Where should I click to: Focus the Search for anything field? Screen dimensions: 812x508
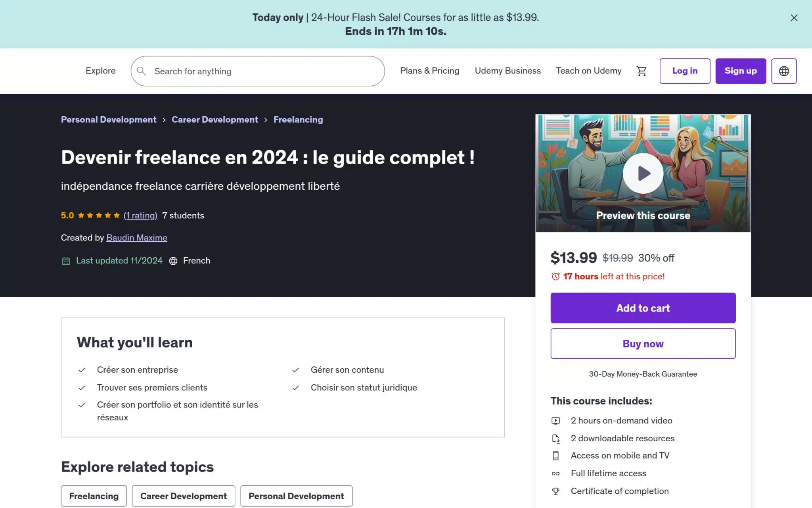258,71
